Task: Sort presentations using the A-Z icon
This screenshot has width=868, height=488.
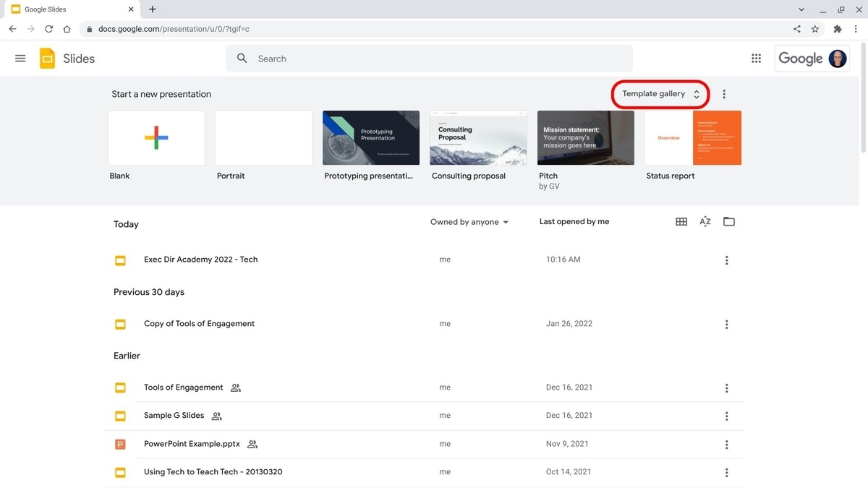Action: pos(705,221)
